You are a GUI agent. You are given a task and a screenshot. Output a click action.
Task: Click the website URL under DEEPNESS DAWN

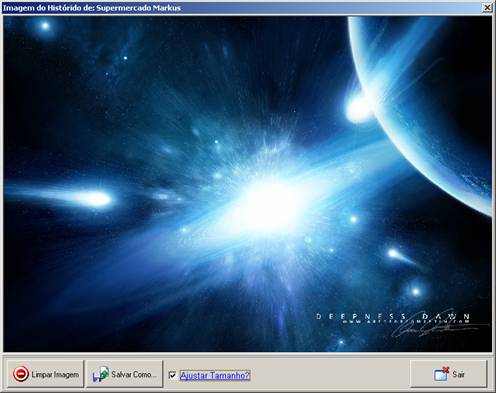coord(406,322)
